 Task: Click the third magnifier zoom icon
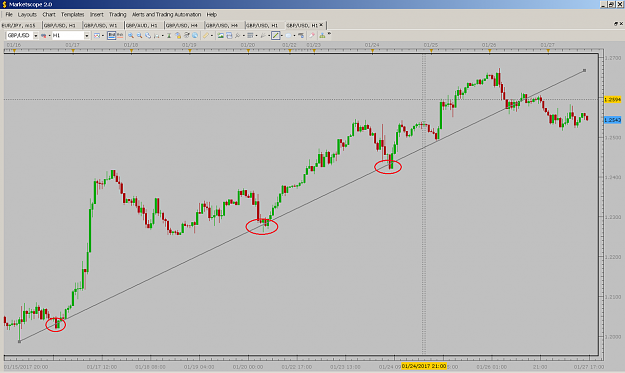click(148, 35)
